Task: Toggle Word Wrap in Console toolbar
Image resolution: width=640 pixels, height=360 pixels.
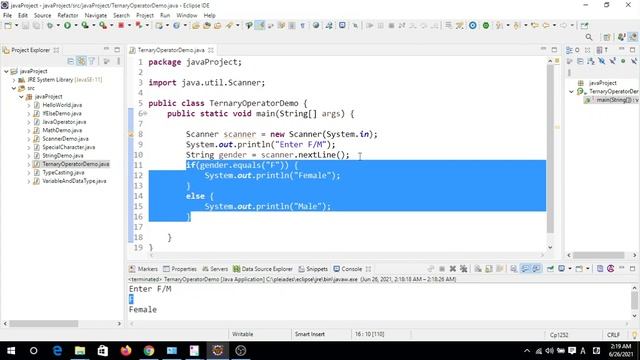Action: (x=500, y=269)
